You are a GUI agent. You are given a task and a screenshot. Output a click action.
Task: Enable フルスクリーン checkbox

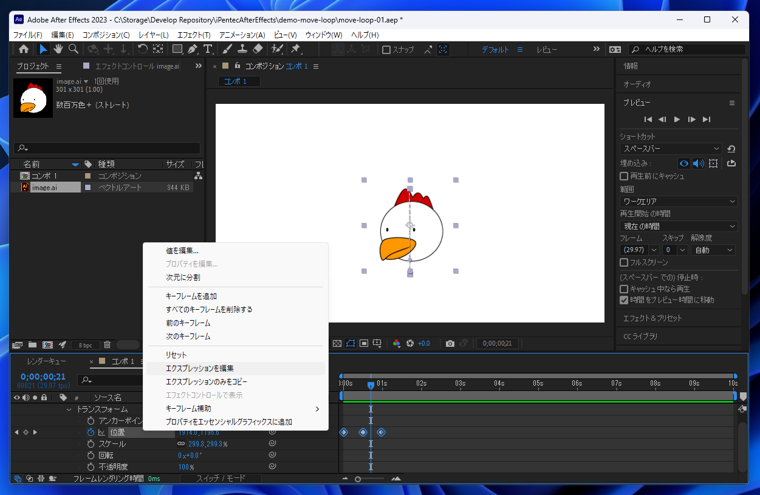624,262
